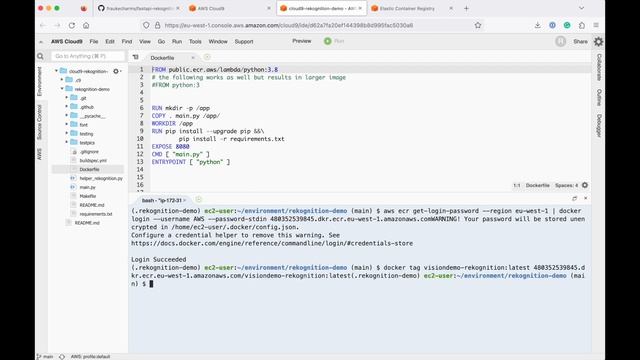Add a new editor tab with the plus icon
The image size is (640, 360).
(207, 57)
